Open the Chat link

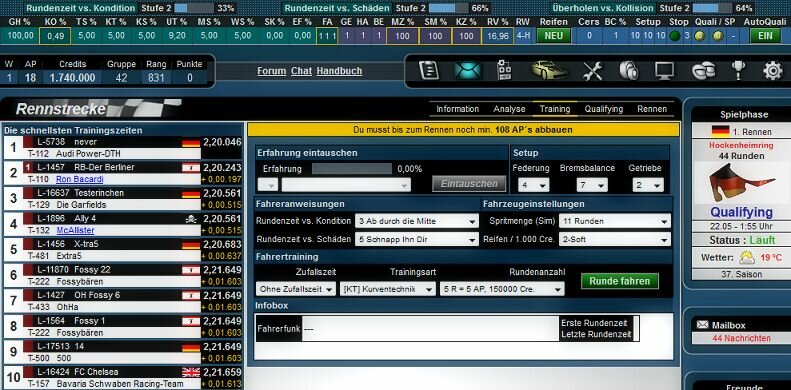coord(301,71)
